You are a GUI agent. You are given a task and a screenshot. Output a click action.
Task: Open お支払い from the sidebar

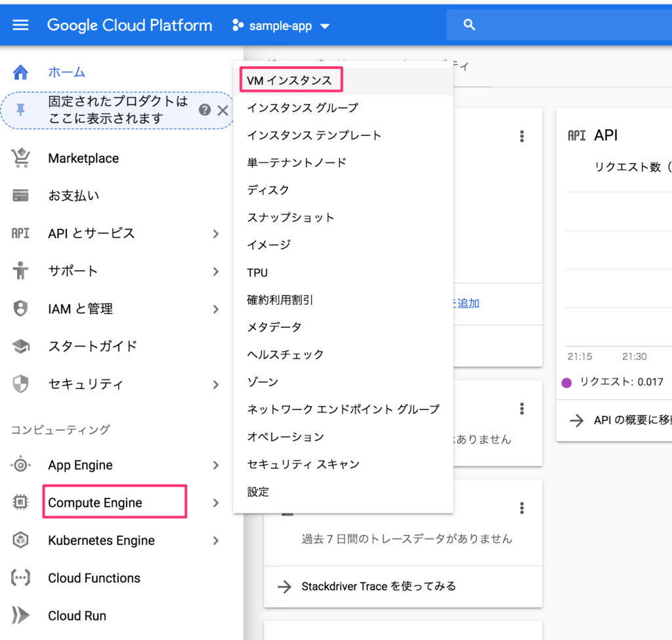[x=73, y=195]
